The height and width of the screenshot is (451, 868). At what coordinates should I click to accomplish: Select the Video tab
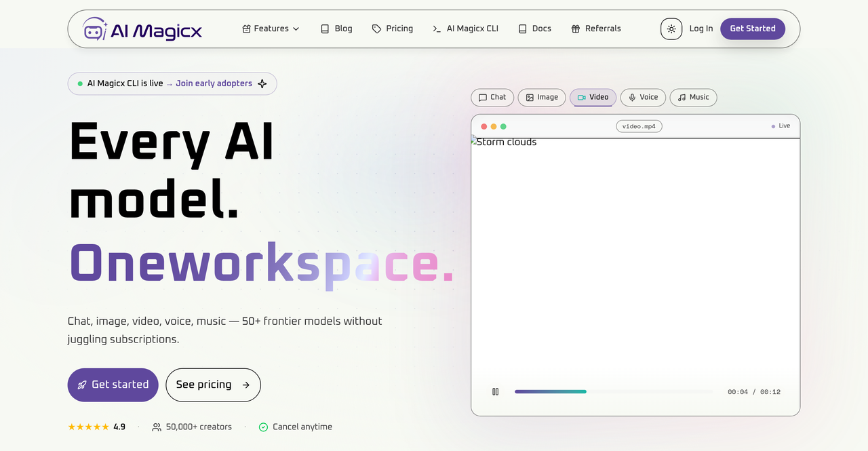click(x=593, y=98)
